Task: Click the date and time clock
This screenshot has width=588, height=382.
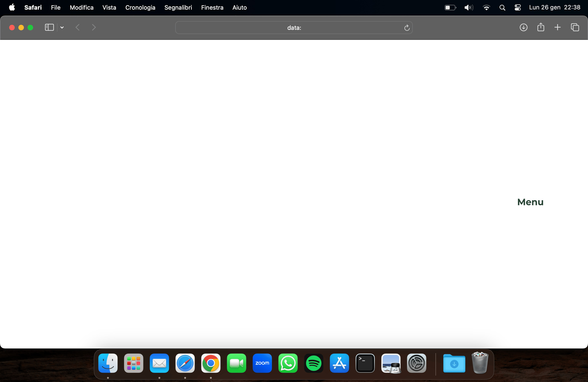Action: coord(554,8)
